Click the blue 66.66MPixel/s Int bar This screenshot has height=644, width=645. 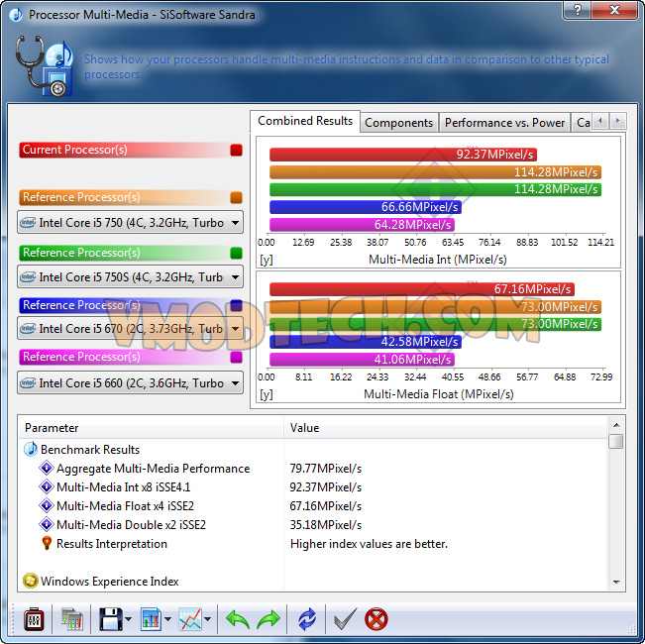click(366, 207)
